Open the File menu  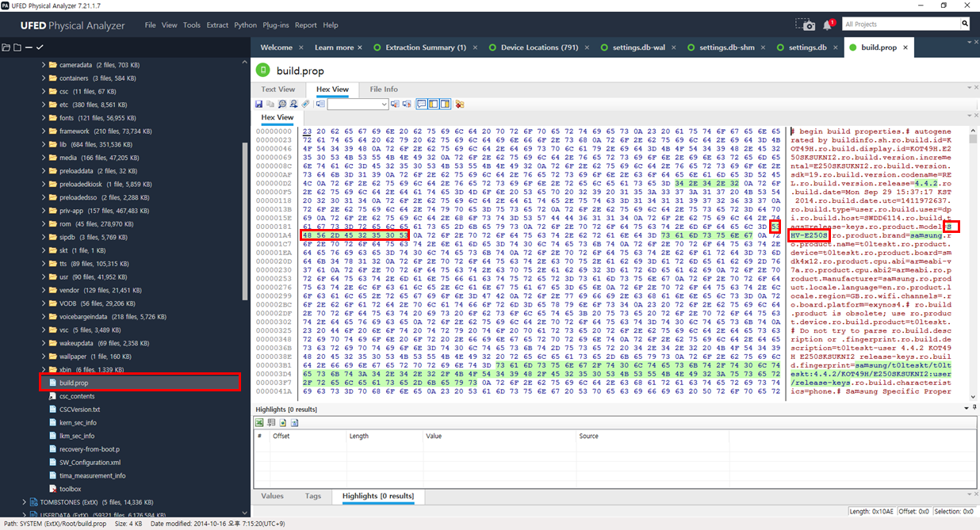click(151, 25)
